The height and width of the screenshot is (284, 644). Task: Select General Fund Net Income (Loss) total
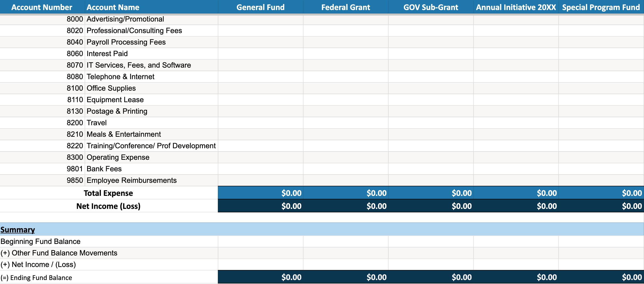tap(260, 206)
